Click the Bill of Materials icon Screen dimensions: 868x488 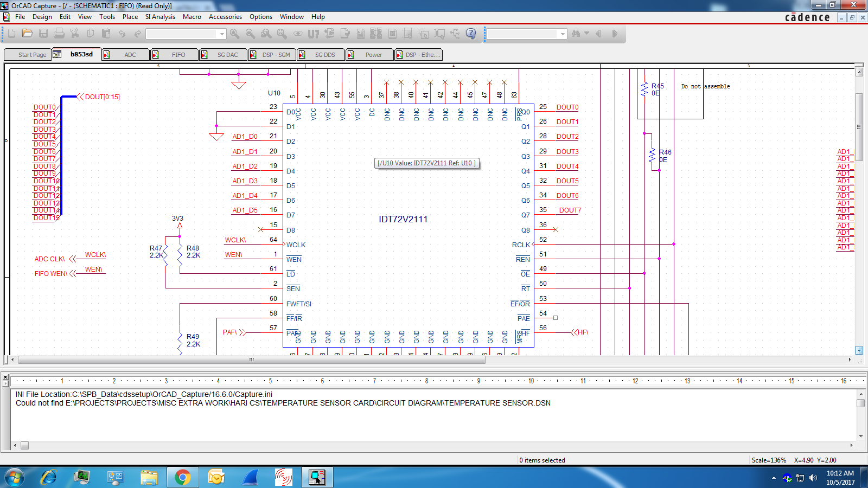click(x=392, y=34)
